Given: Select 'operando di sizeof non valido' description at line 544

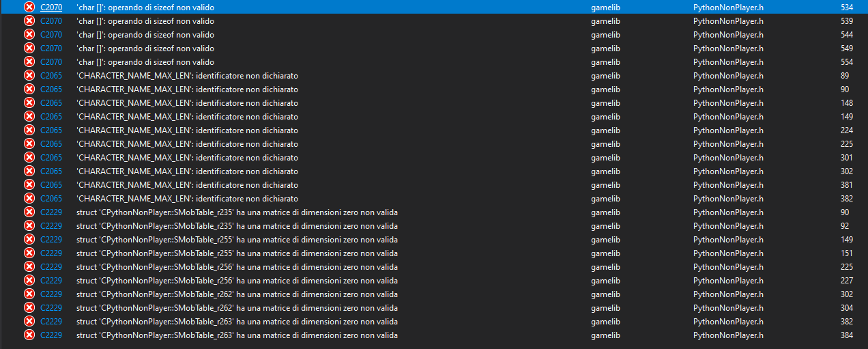Looking at the screenshot, I should click(x=145, y=34).
